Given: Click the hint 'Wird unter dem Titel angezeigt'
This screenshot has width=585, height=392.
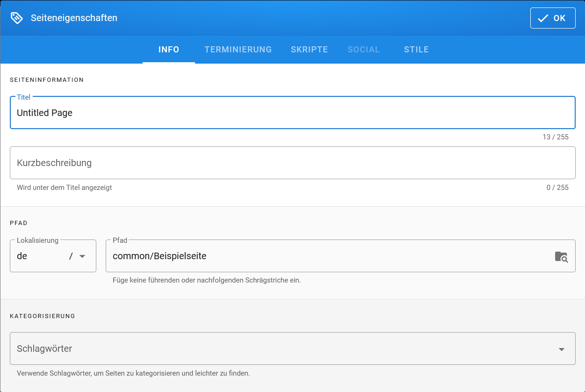Looking at the screenshot, I should pos(65,188).
